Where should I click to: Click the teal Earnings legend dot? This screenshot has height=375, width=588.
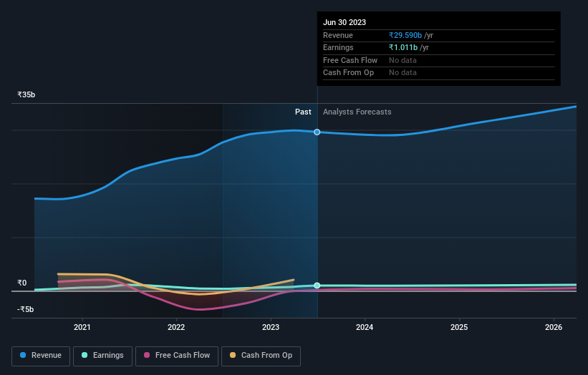click(85, 355)
